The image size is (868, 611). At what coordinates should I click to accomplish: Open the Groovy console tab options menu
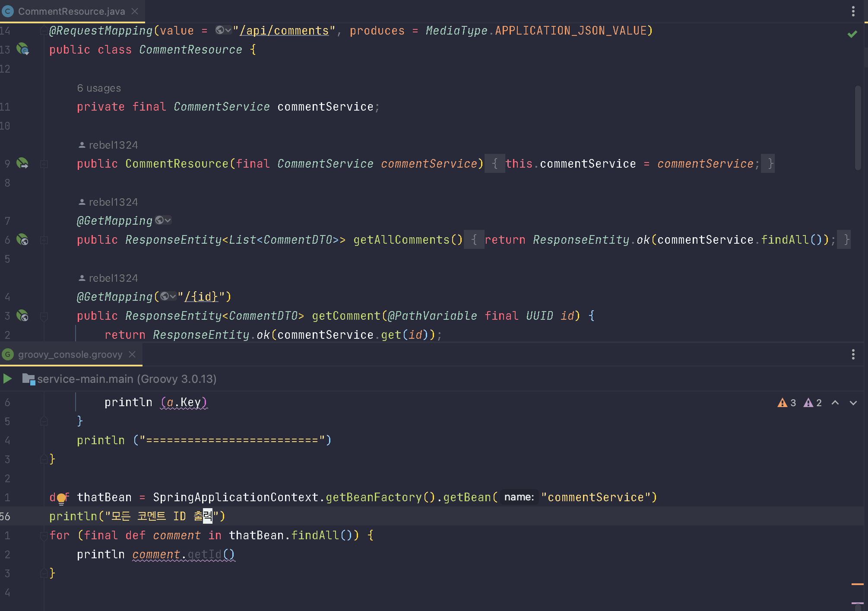853,354
